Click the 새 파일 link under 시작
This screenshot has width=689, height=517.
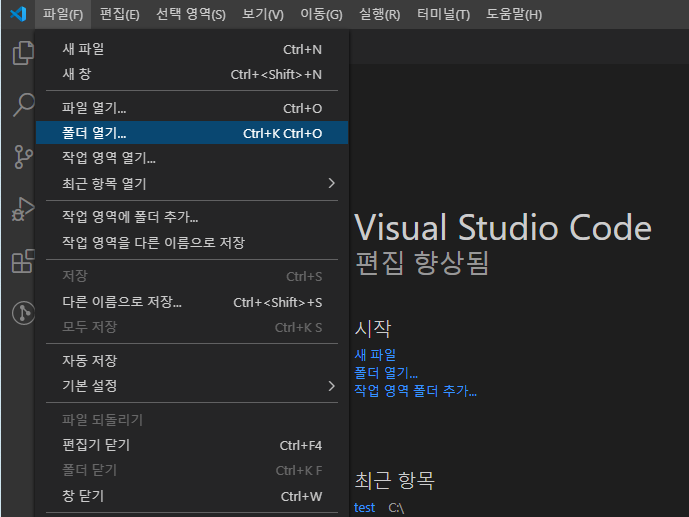click(x=375, y=354)
